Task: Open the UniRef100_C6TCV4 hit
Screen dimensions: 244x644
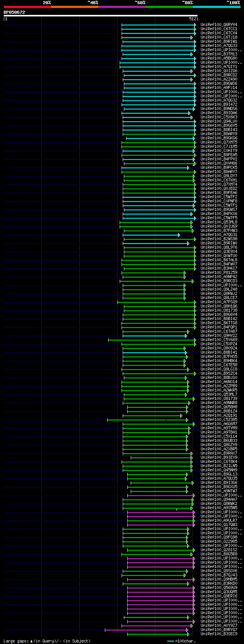Action: [x=219, y=33]
